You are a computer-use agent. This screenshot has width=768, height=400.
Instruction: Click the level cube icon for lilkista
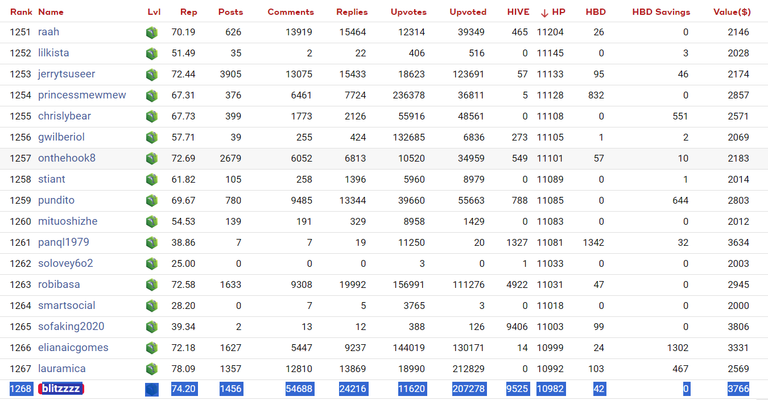[x=152, y=54]
